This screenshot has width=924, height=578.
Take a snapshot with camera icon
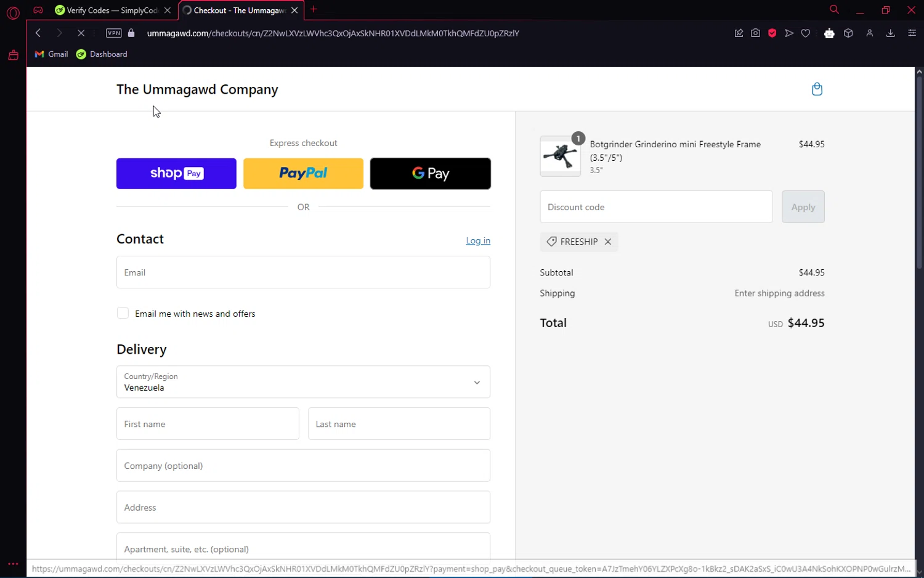pyautogui.click(x=755, y=33)
